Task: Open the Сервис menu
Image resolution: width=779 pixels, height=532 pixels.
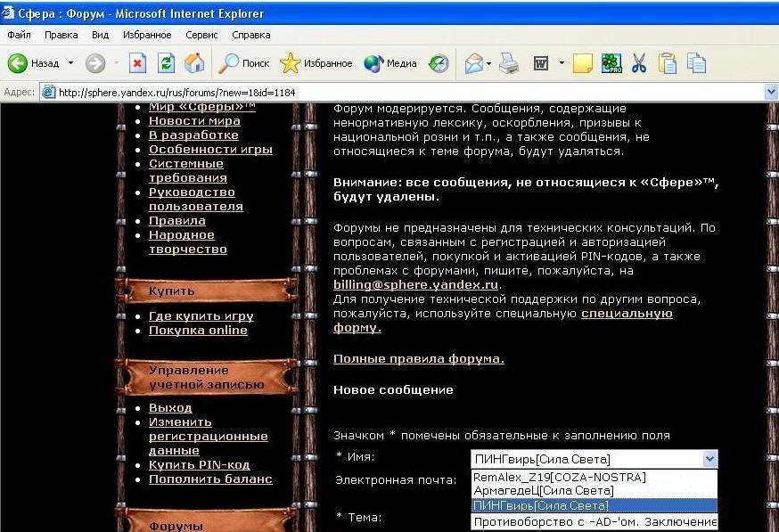Action: pos(201,35)
